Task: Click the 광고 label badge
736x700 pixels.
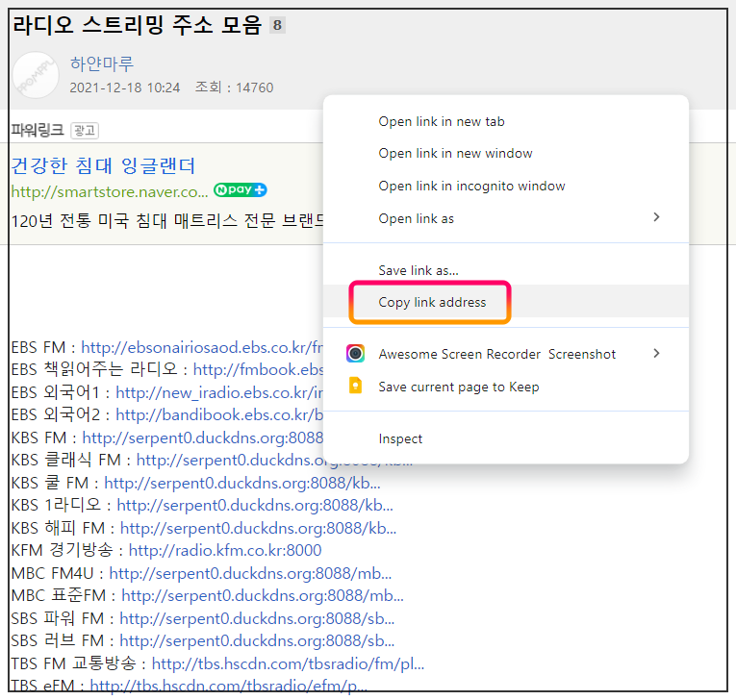Action: tap(85, 130)
